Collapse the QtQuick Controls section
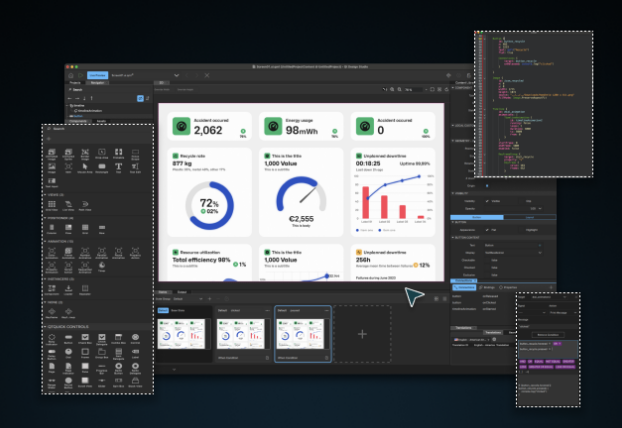This screenshot has height=428, width=622. 47,326
